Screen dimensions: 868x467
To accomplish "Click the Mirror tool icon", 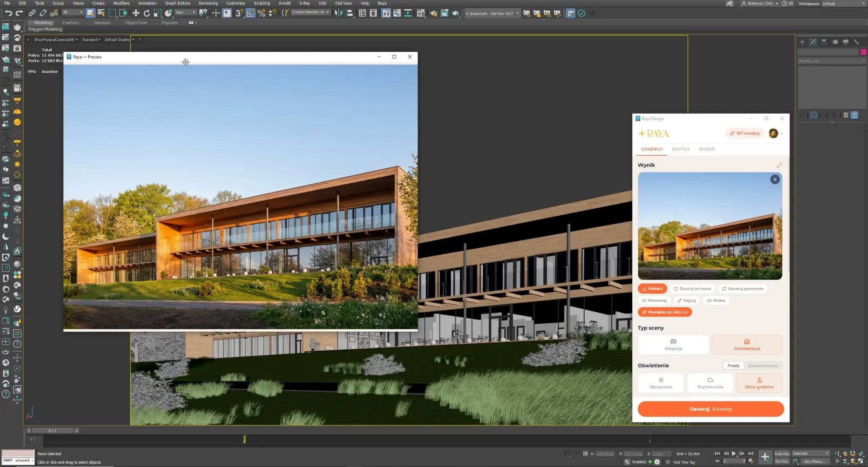I will [338, 13].
